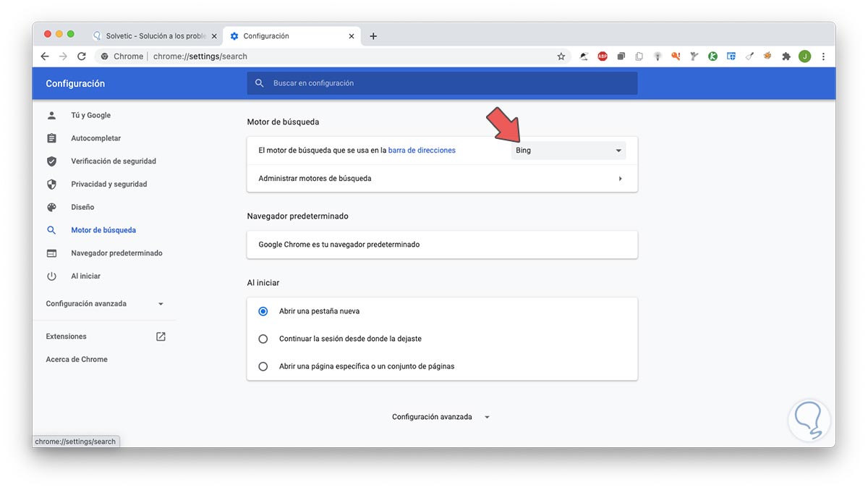
Task: Click the open-in-new icon beside Extensiones
Action: pos(161,337)
